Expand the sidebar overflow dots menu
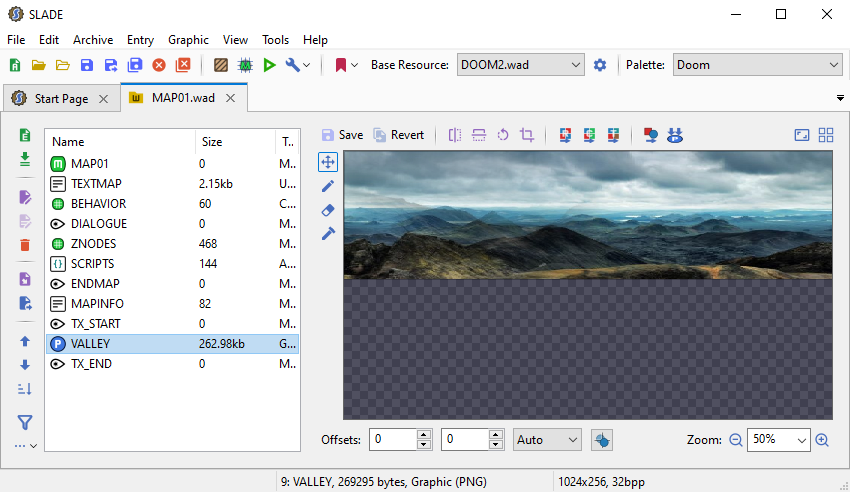This screenshot has height=492, width=850. tap(25, 446)
